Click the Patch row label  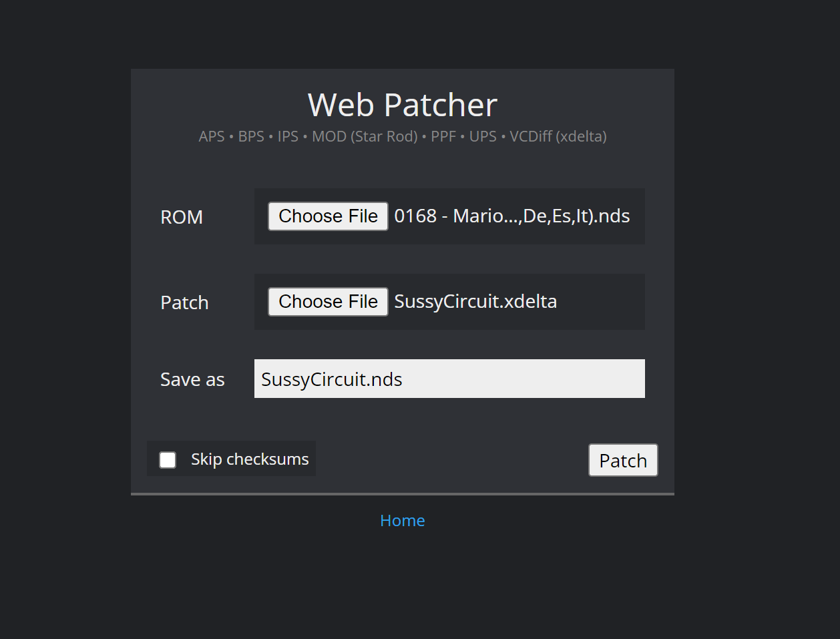tap(184, 303)
